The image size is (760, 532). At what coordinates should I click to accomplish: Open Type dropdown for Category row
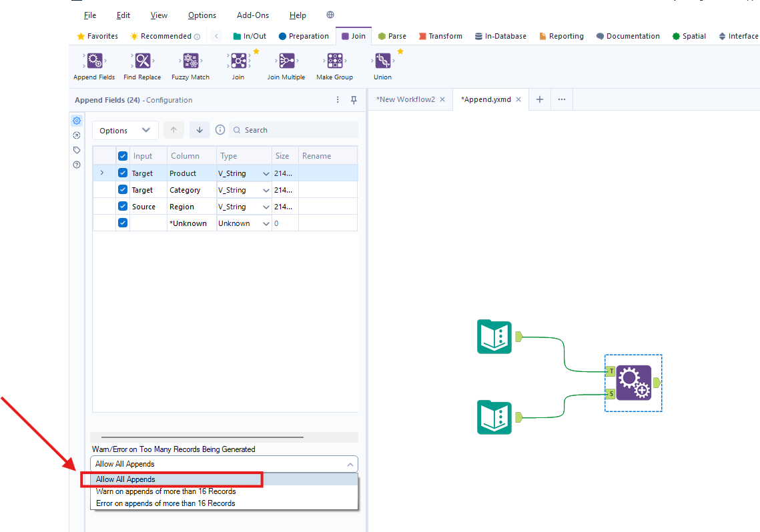tap(266, 191)
